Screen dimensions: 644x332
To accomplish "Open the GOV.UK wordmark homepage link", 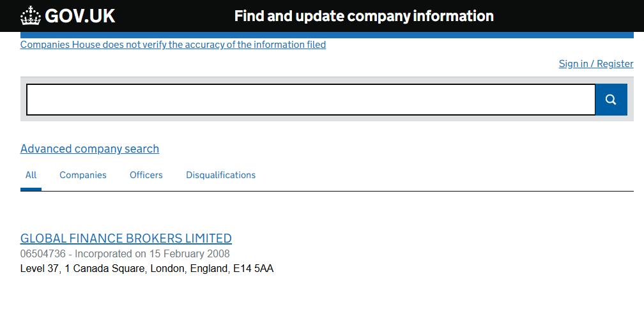I will tap(80, 16).
